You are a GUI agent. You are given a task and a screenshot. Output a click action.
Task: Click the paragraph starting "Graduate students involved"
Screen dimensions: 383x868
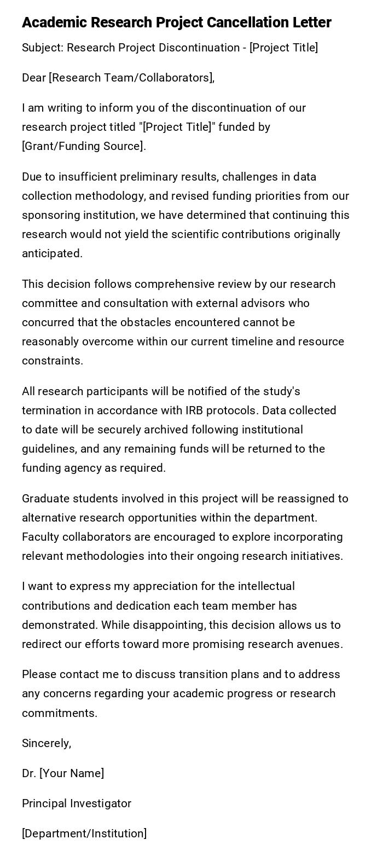[185, 527]
